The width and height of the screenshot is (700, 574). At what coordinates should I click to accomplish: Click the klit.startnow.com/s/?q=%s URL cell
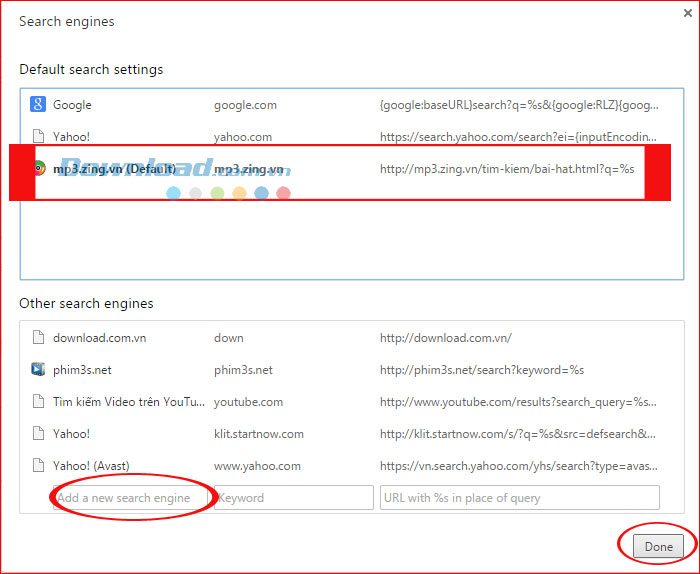point(518,434)
